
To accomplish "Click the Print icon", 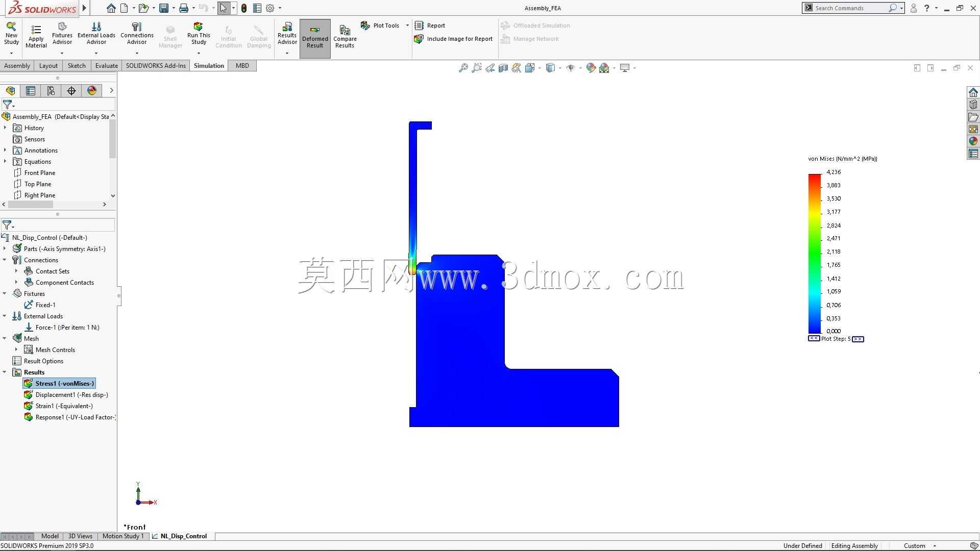I will (184, 8).
